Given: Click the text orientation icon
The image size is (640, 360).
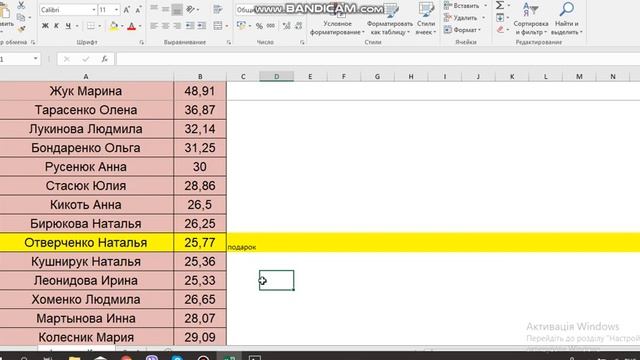Looking at the screenshot, I should (x=190, y=9).
